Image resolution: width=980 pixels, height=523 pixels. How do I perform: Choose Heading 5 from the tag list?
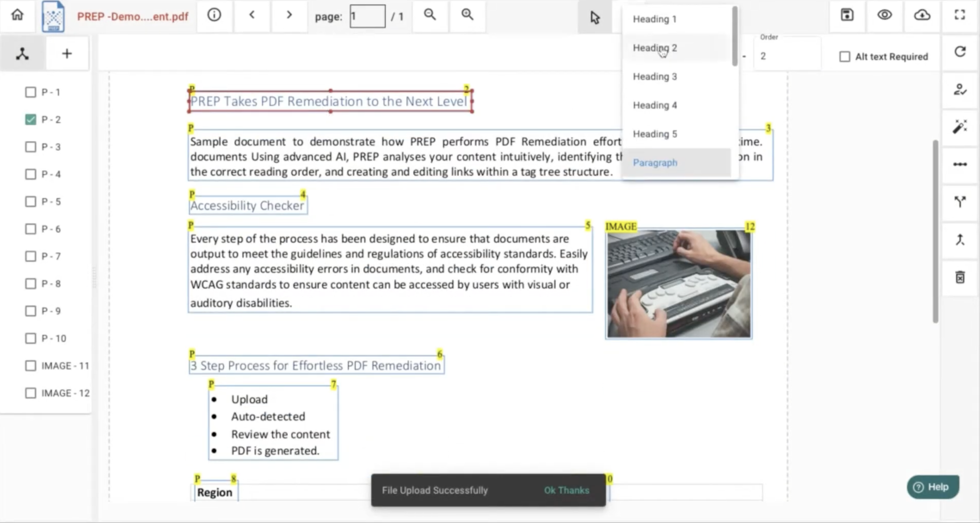tap(655, 133)
